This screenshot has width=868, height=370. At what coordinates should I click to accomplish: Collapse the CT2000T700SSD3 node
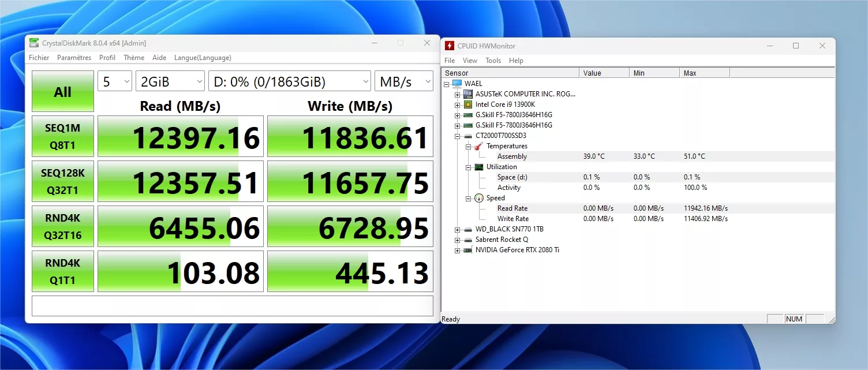pos(457,136)
